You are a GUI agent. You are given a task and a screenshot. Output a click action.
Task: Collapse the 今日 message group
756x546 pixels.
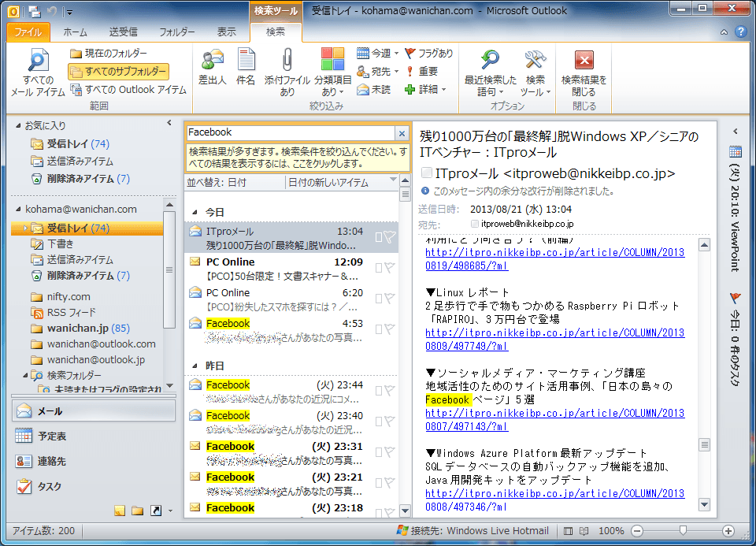click(194, 213)
